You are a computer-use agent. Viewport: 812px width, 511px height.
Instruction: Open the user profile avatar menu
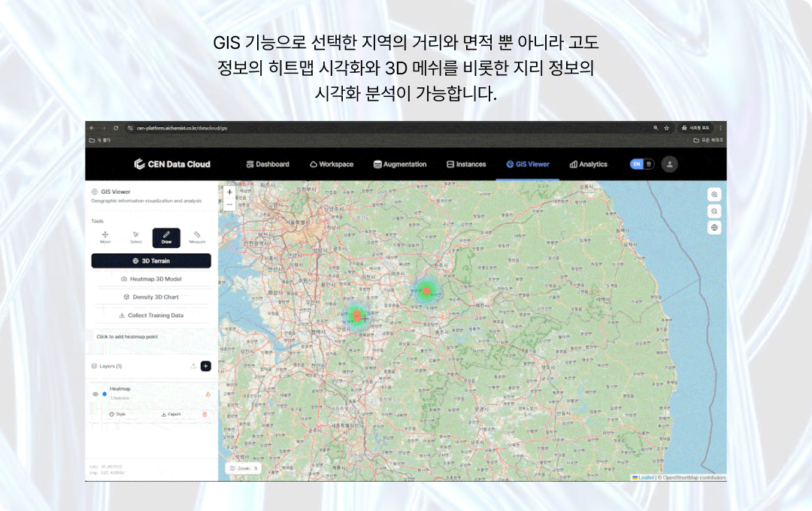(x=670, y=164)
